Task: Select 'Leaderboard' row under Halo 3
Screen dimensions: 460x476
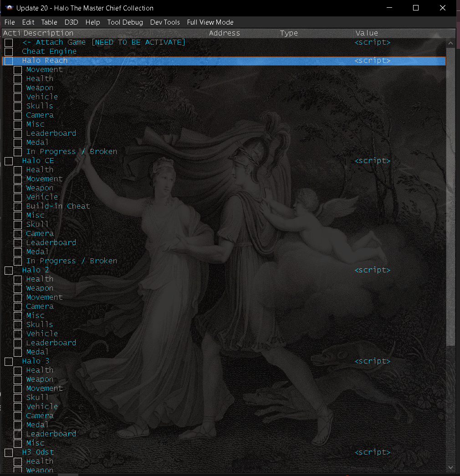Action: click(51, 434)
